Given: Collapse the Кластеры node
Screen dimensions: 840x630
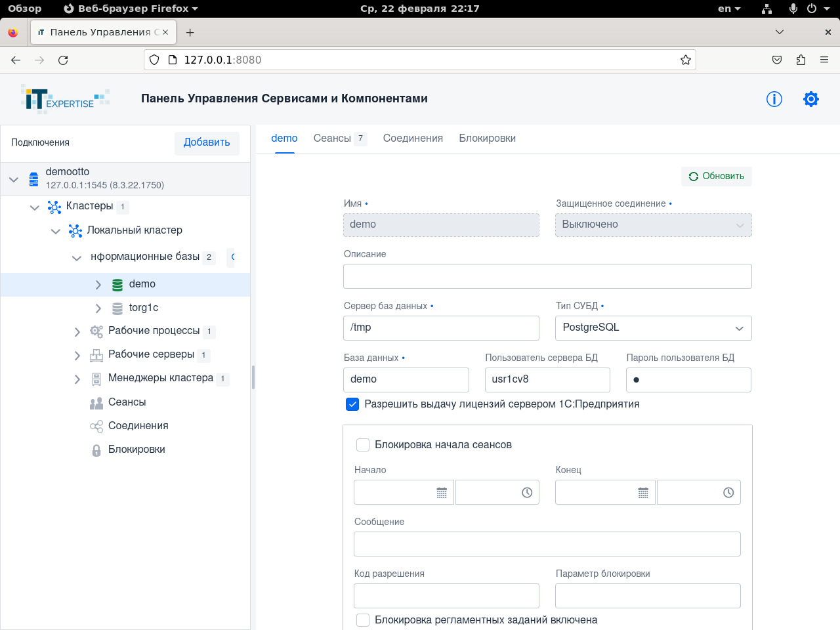Looking at the screenshot, I should coord(35,207).
